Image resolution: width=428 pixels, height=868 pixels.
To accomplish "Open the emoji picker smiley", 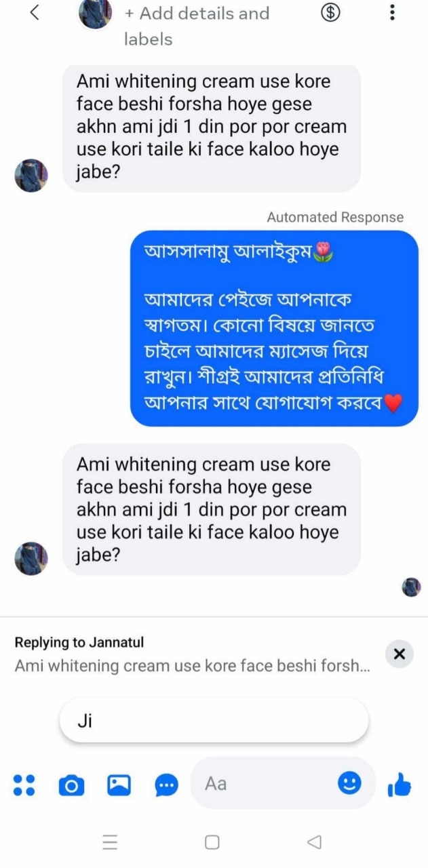I will [x=349, y=784].
